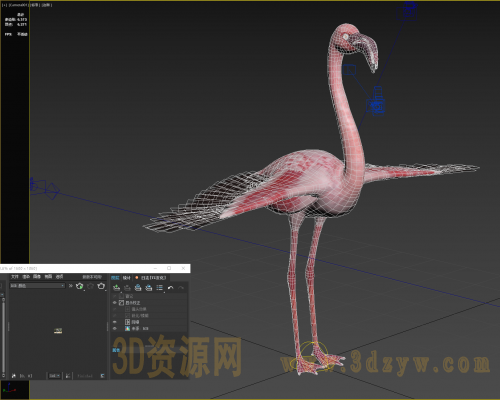This screenshot has height=400, width=500.
Task: Click the FPS statistic in the viewport overlay
Action: [16, 34]
